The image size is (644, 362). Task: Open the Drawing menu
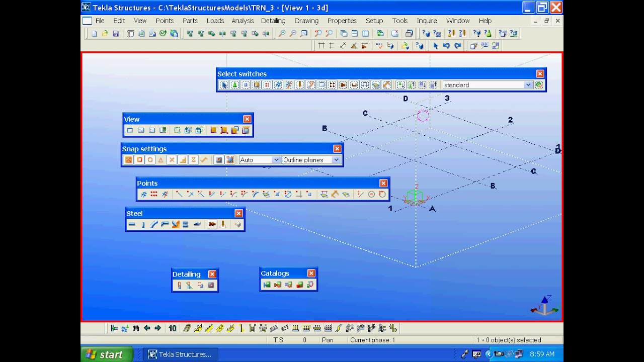click(306, 21)
